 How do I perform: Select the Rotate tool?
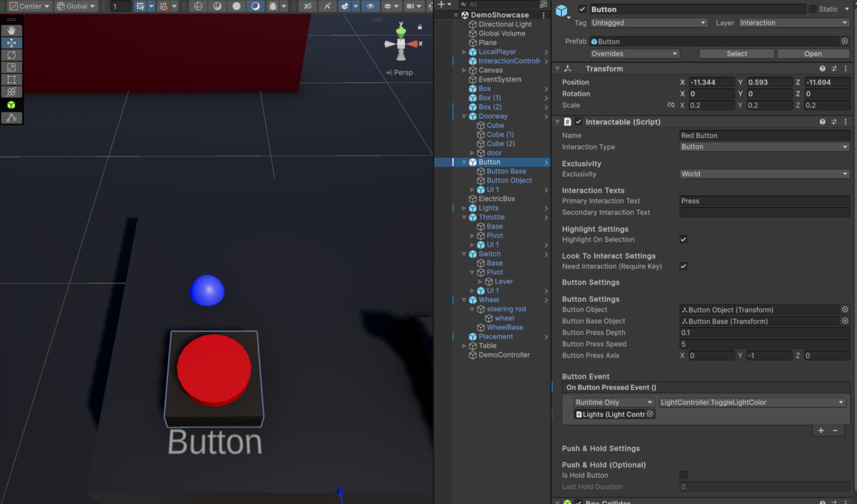(11, 54)
